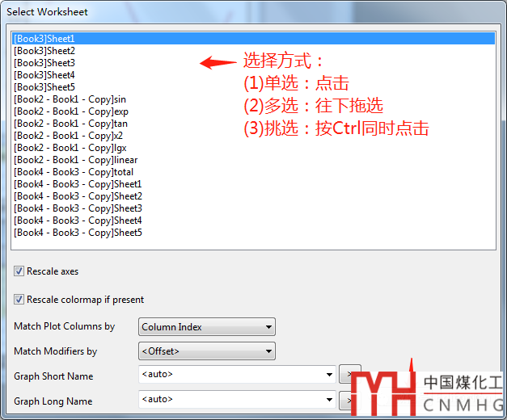Open the Graph Short Name combo box arrow
507x420 pixels.
[x=329, y=375]
